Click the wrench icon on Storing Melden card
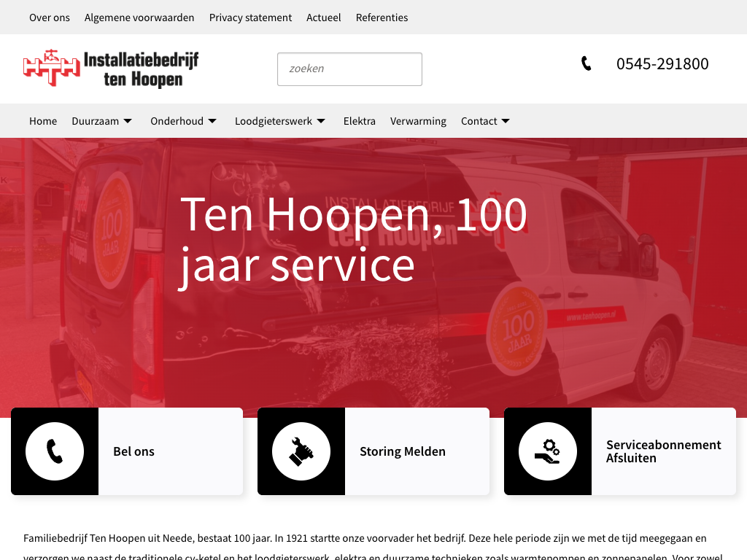 pyautogui.click(x=301, y=451)
